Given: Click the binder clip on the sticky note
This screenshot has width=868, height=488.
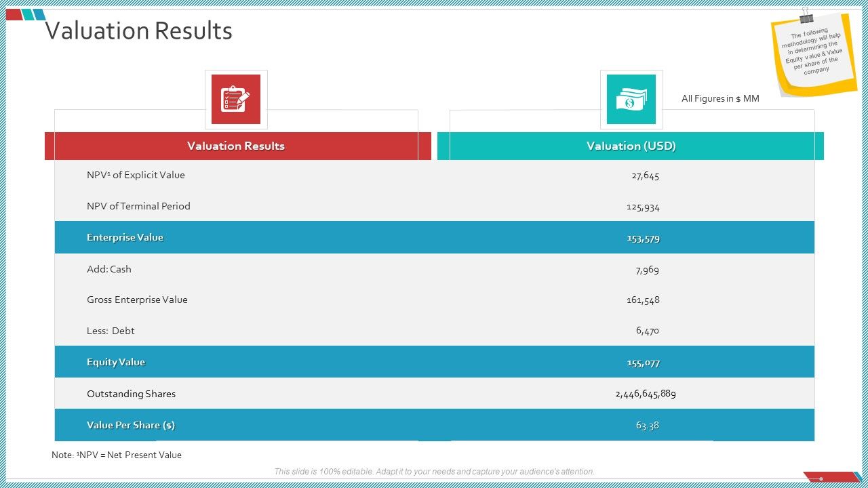Looking at the screenshot, I should tap(807, 16).
